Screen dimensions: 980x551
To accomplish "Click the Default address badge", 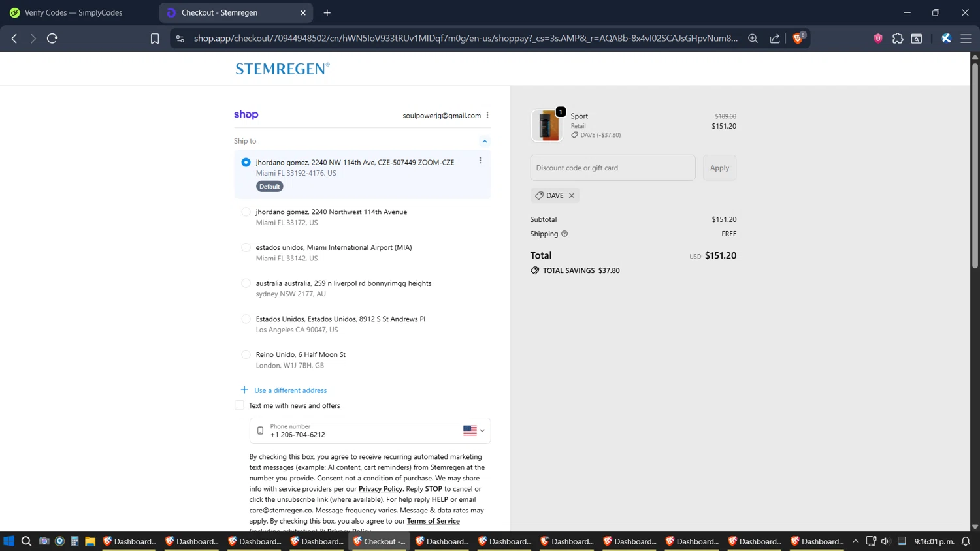I will [269, 187].
